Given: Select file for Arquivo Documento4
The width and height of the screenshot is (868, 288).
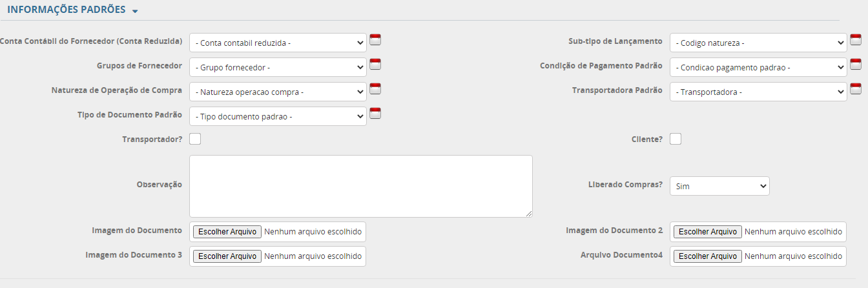Looking at the screenshot, I should 708,256.
